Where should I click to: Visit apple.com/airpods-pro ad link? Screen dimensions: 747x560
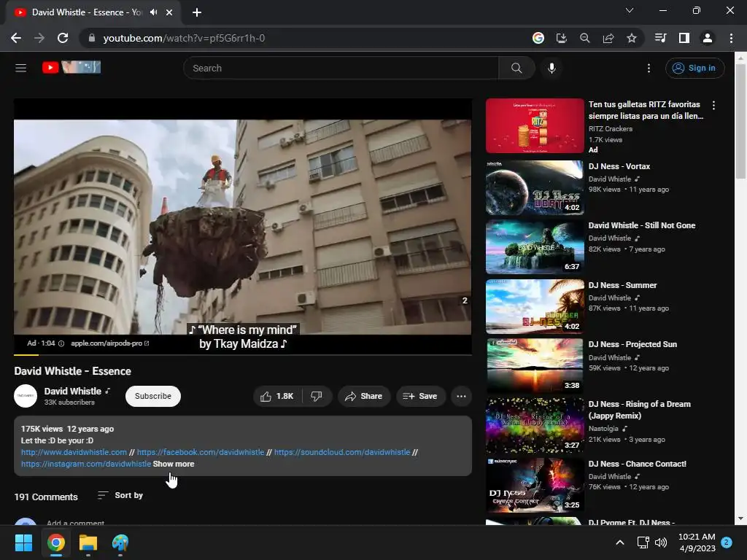[110, 343]
